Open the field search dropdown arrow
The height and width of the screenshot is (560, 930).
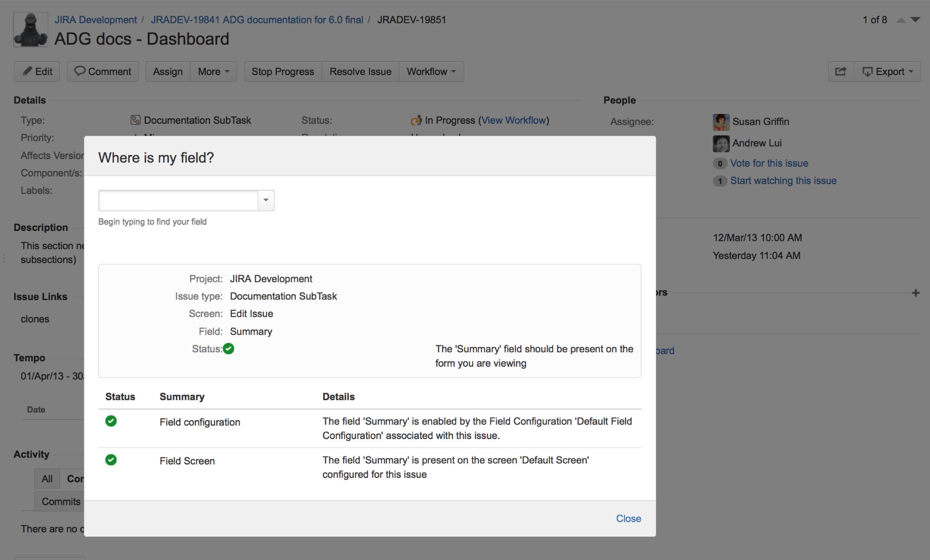[x=266, y=200]
